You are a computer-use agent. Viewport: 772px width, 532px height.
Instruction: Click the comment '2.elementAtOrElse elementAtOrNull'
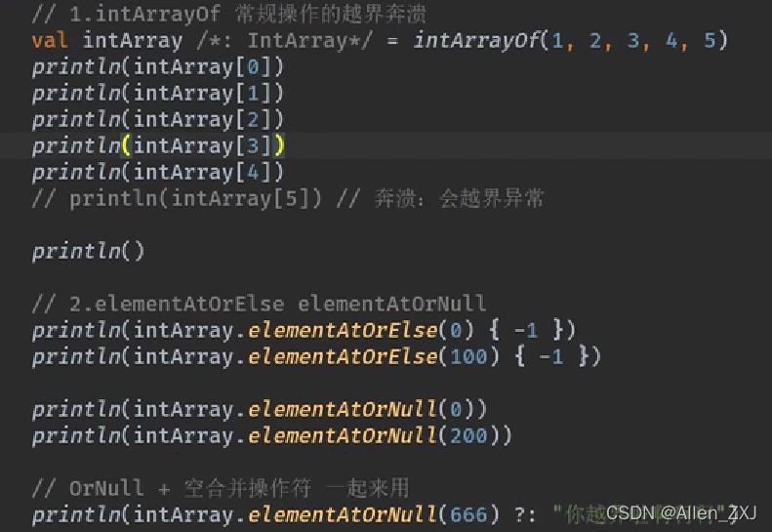[x=260, y=304]
